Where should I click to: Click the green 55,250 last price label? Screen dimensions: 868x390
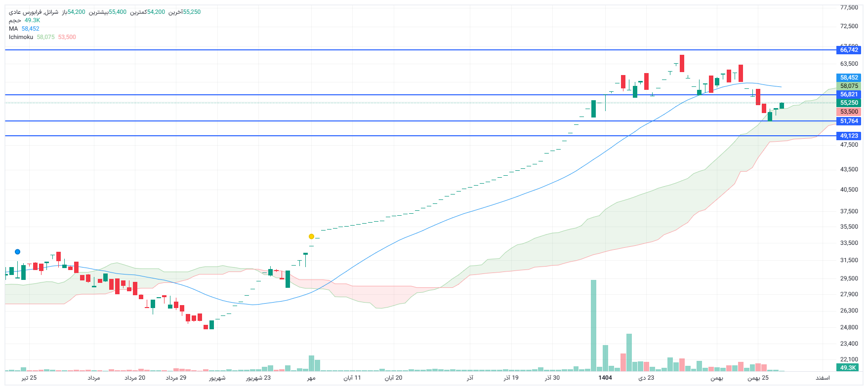tap(849, 103)
